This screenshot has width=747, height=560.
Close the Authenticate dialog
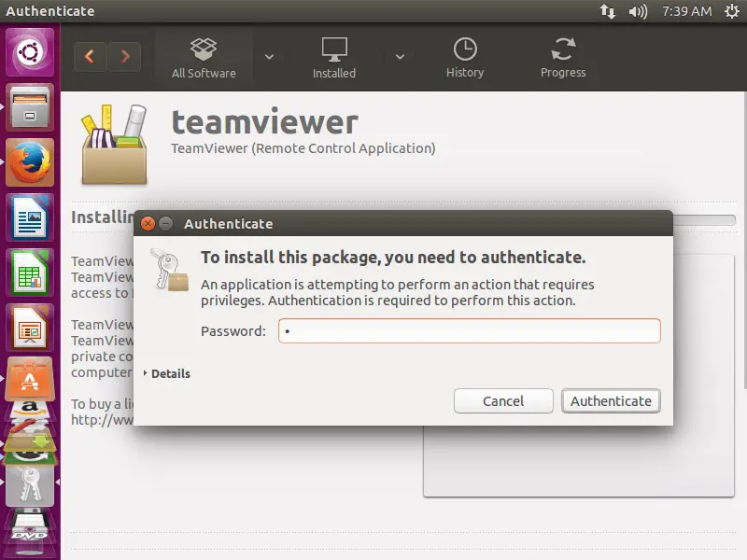147,224
